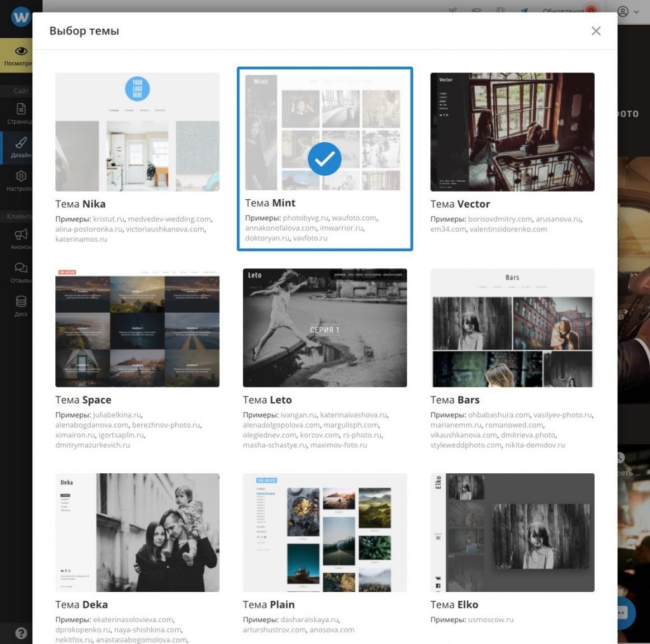Image resolution: width=650 pixels, height=644 pixels.
Task: Open example link alenabogdanova.com
Action: pos(91,424)
